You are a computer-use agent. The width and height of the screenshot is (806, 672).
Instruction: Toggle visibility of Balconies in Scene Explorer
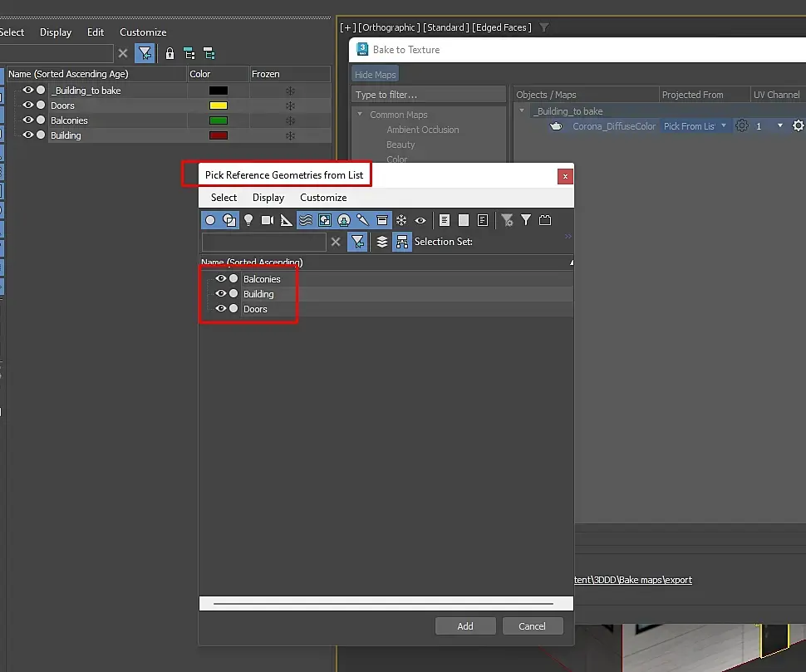point(28,120)
